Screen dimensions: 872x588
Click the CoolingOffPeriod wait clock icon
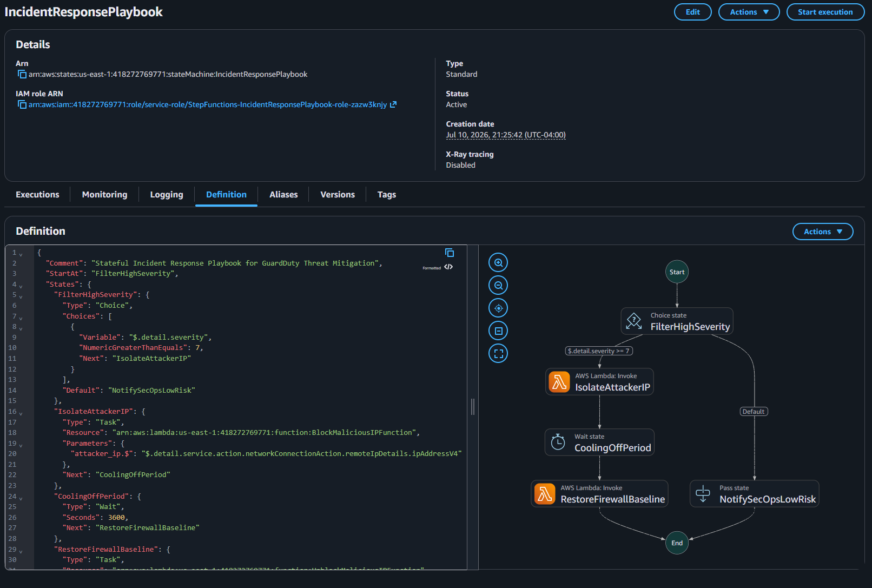(x=558, y=442)
